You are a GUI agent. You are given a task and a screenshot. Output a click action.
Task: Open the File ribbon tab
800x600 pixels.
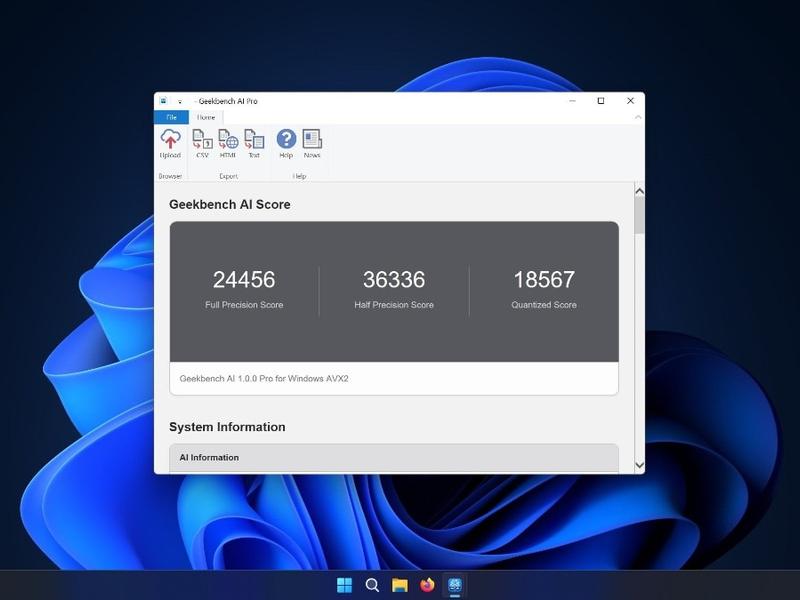171,117
